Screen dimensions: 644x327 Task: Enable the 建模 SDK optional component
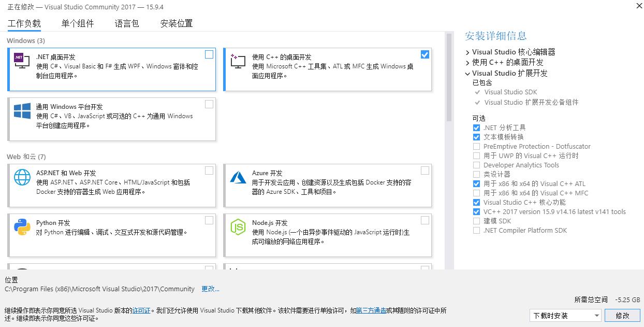point(476,221)
